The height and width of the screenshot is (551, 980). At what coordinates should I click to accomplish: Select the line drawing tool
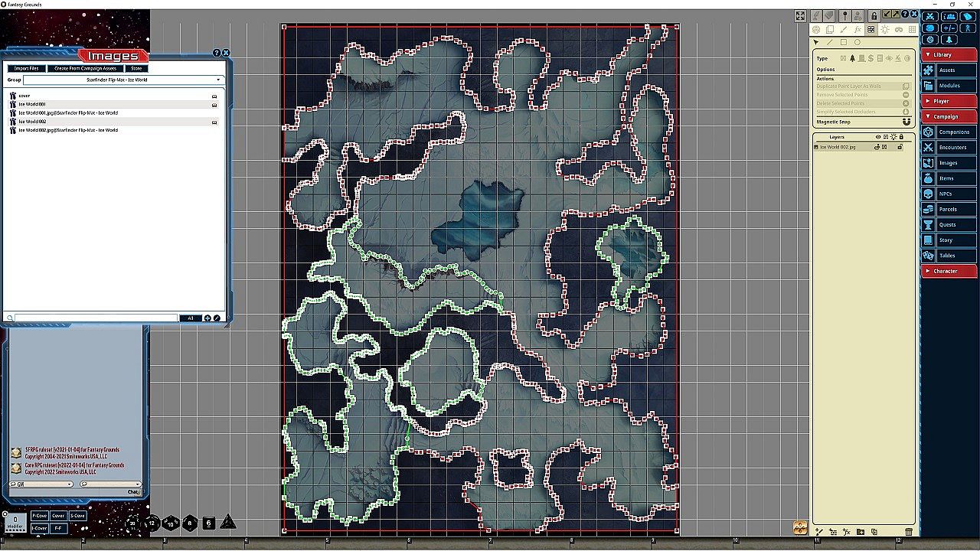[829, 42]
